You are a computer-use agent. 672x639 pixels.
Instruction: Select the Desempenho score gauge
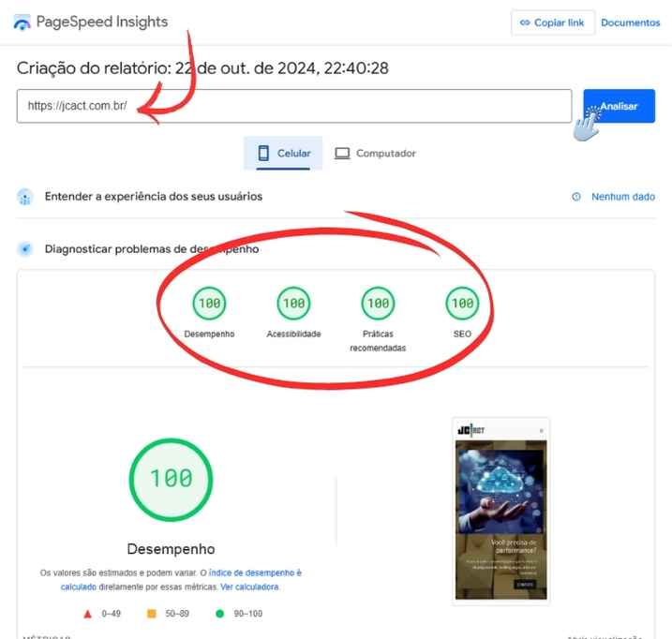click(209, 303)
